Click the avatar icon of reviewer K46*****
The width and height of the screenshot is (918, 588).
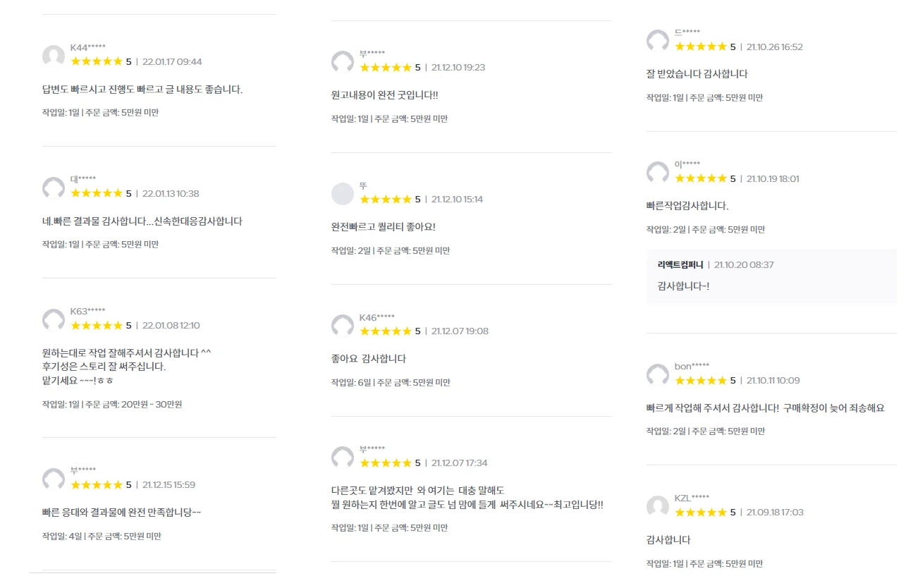[x=343, y=326]
